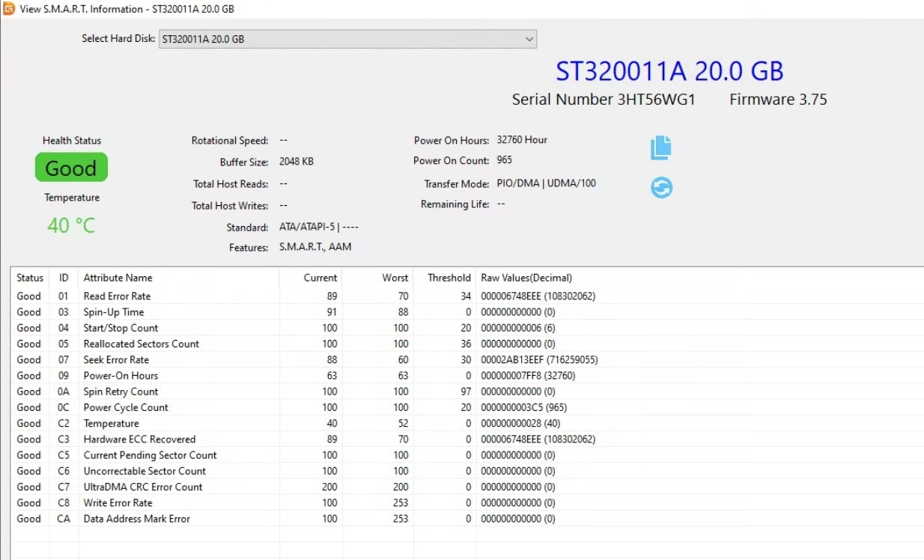Click the 40 °C temperature reading
Image resolution: width=924 pixels, height=560 pixels.
[x=71, y=225]
